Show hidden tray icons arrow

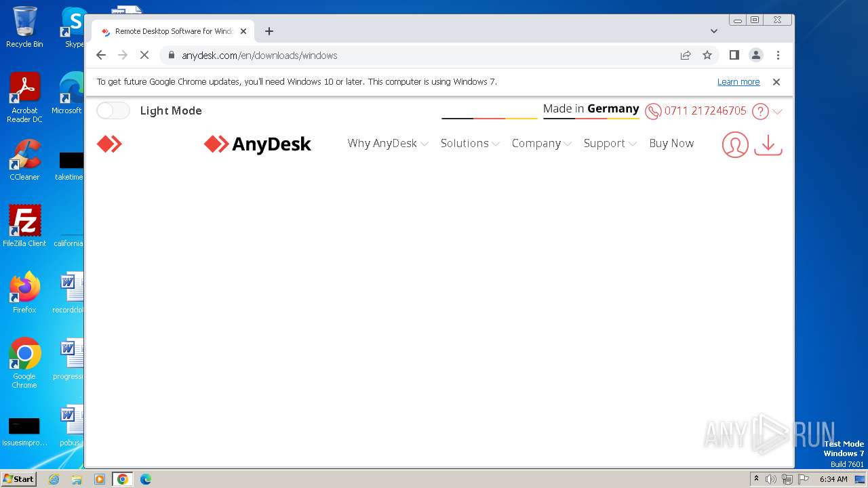[x=757, y=479]
